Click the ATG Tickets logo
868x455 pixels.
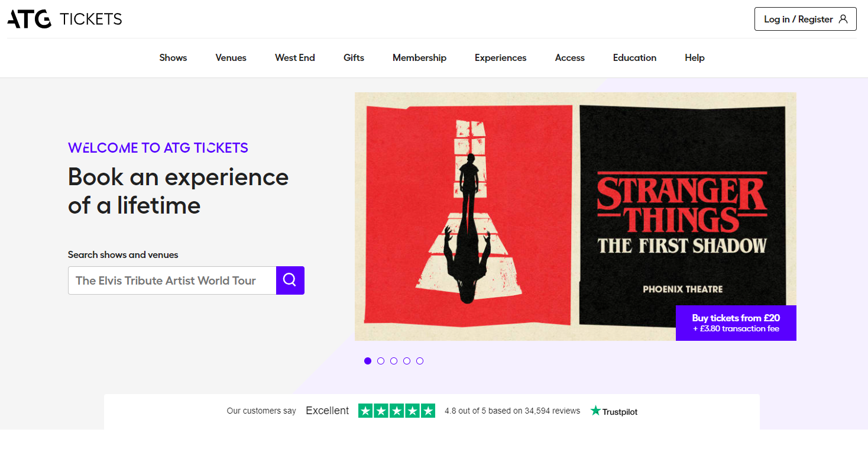[x=64, y=20]
